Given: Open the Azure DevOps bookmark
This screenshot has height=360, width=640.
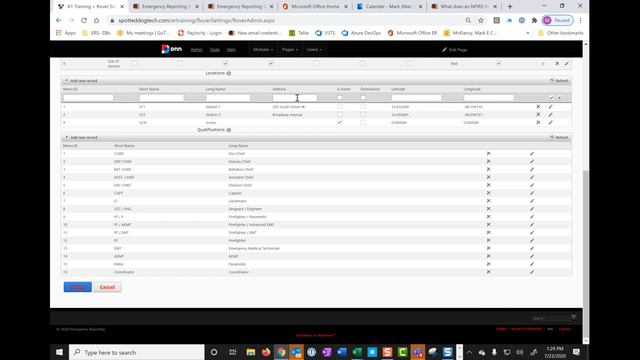Looking at the screenshot, I should (x=362, y=33).
